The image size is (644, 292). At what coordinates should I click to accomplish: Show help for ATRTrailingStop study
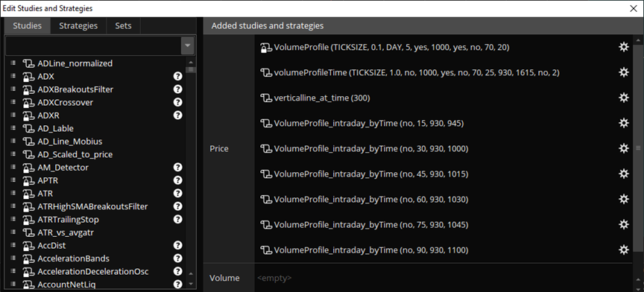(x=177, y=219)
